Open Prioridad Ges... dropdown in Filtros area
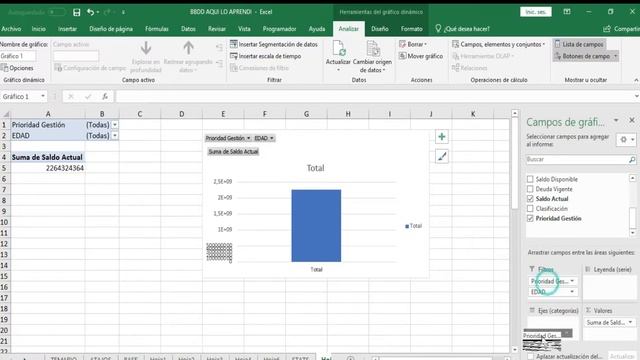The width and height of the screenshot is (640, 360). tap(572, 281)
